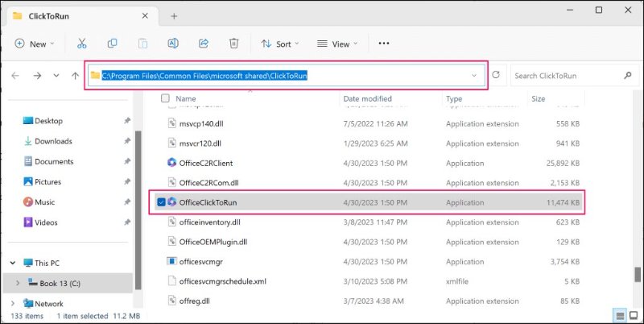The image size is (644, 324).
Task: Collapse the This PC tree node
Action: (x=13, y=263)
